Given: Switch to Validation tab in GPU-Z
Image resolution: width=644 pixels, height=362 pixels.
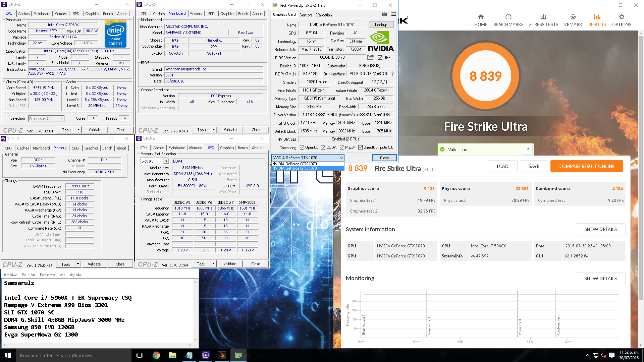Looking at the screenshot, I should tap(324, 15).
